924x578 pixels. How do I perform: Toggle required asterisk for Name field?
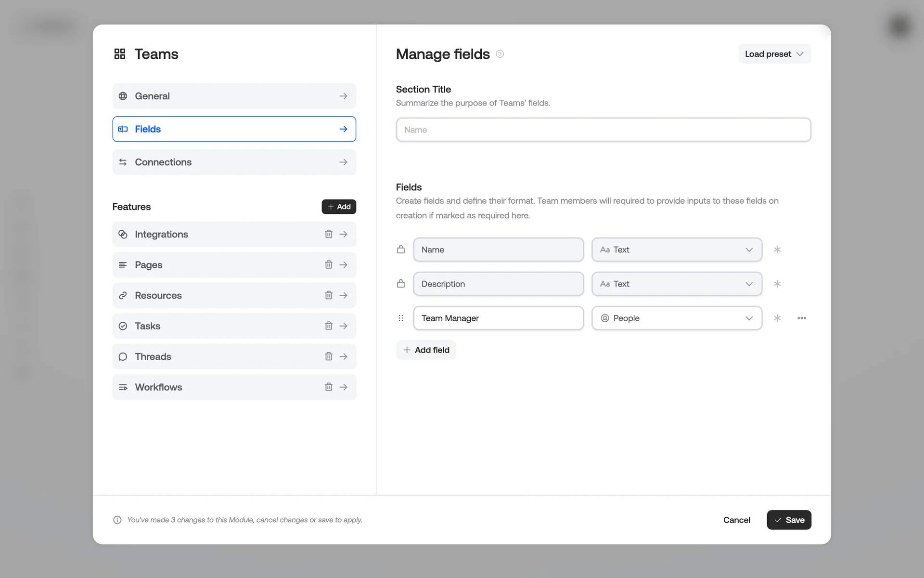777,250
